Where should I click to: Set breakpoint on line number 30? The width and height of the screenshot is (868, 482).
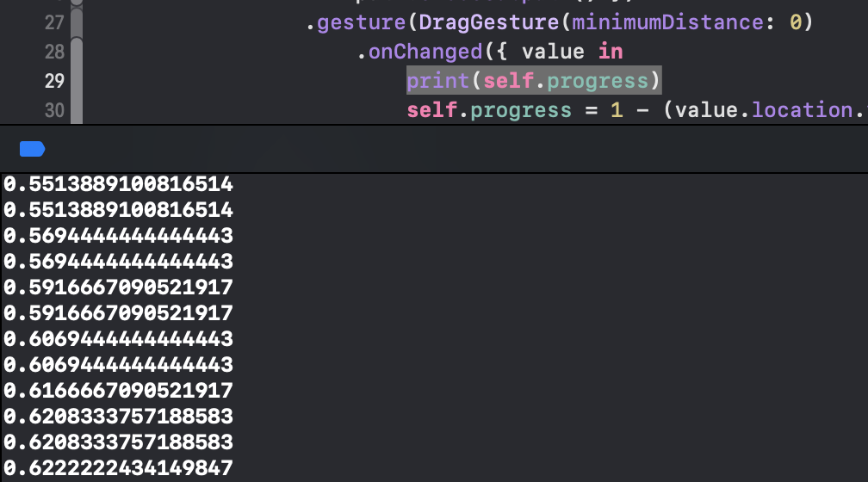54,110
